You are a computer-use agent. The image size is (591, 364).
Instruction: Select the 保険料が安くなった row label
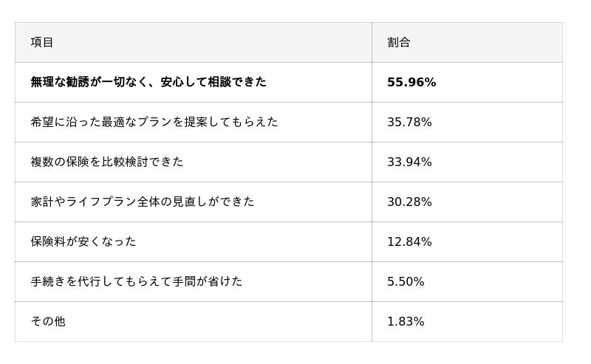(x=83, y=241)
